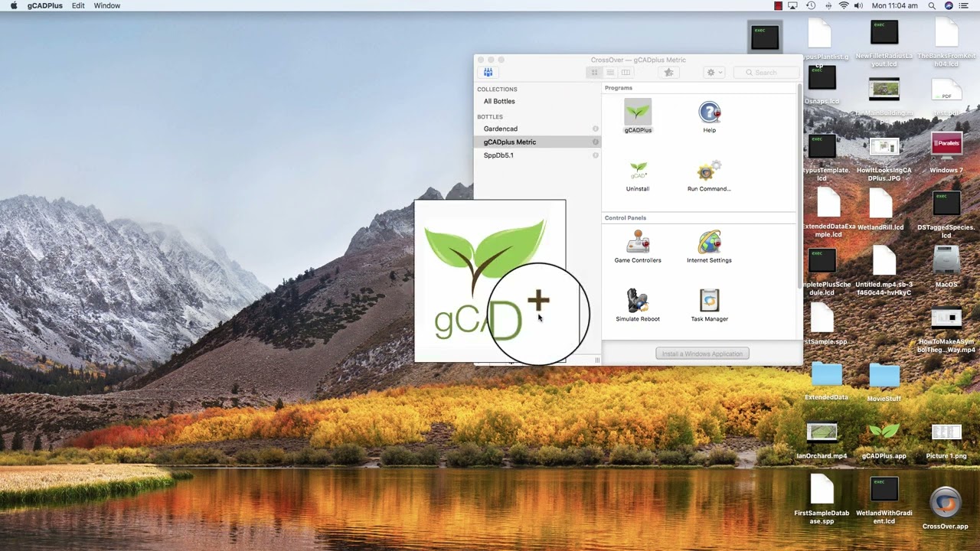Switch to column view
The width and height of the screenshot is (980, 551).
[x=626, y=72]
